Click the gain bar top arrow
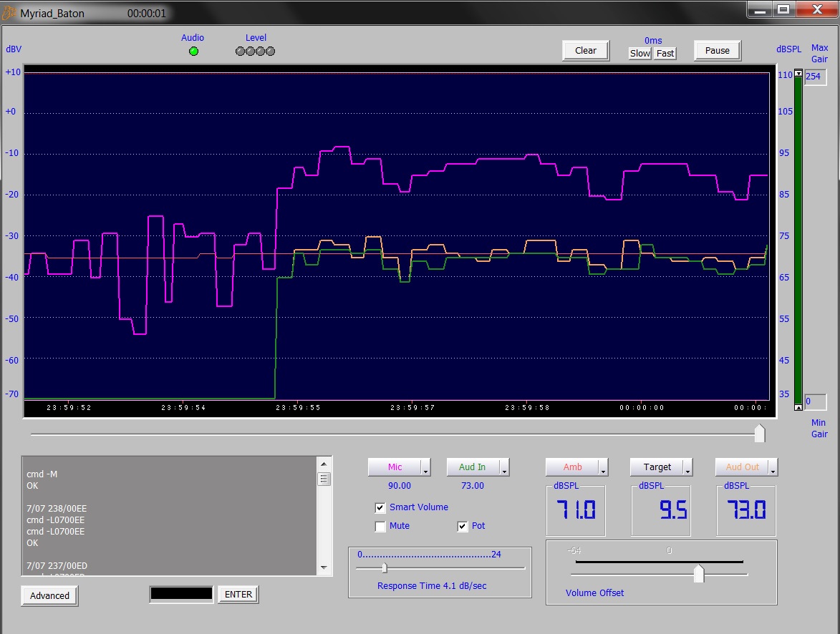The image size is (840, 634). 798,74
